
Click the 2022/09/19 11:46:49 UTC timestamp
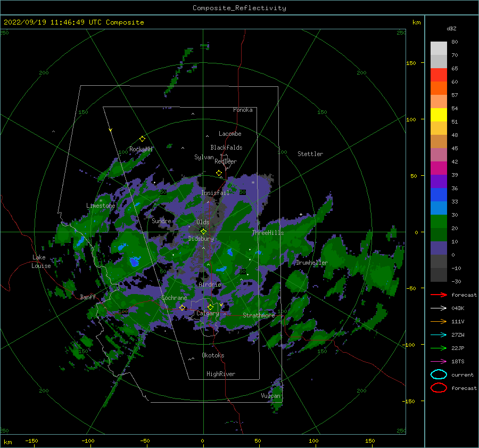click(x=53, y=22)
